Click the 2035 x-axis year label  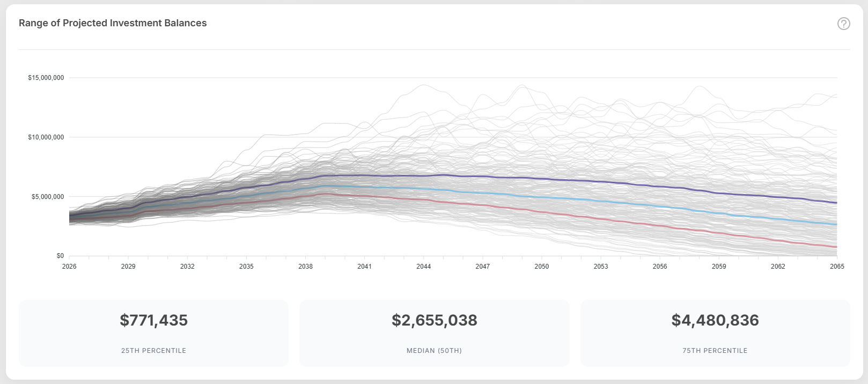click(x=246, y=267)
